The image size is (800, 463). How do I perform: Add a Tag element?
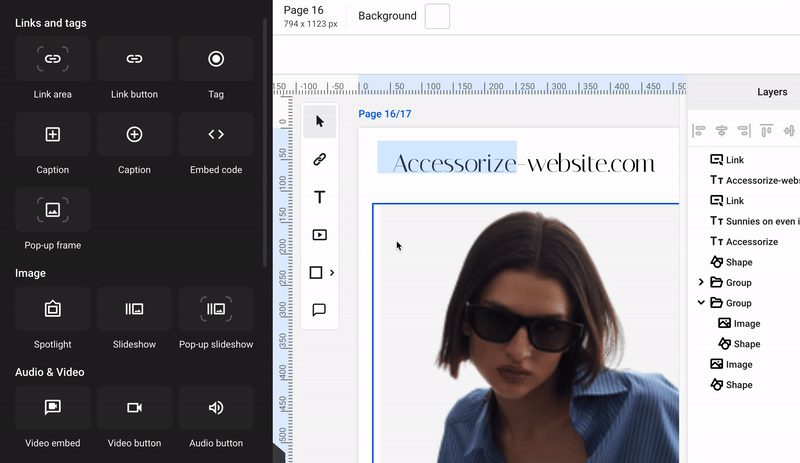click(216, 59)
